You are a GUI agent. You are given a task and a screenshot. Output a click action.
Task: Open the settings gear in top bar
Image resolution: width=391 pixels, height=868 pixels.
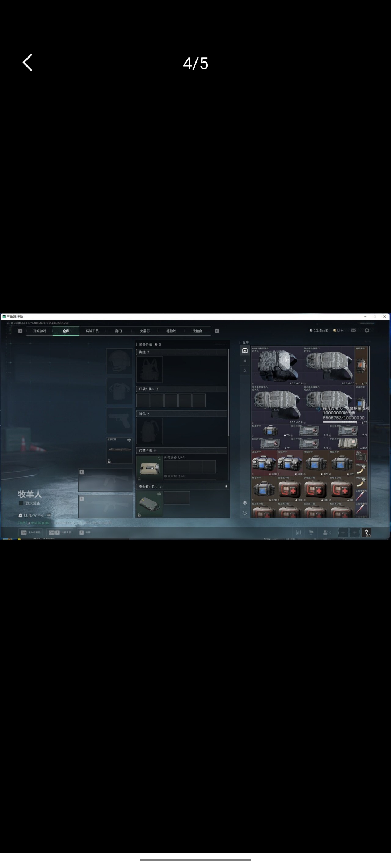coord(367,331)
